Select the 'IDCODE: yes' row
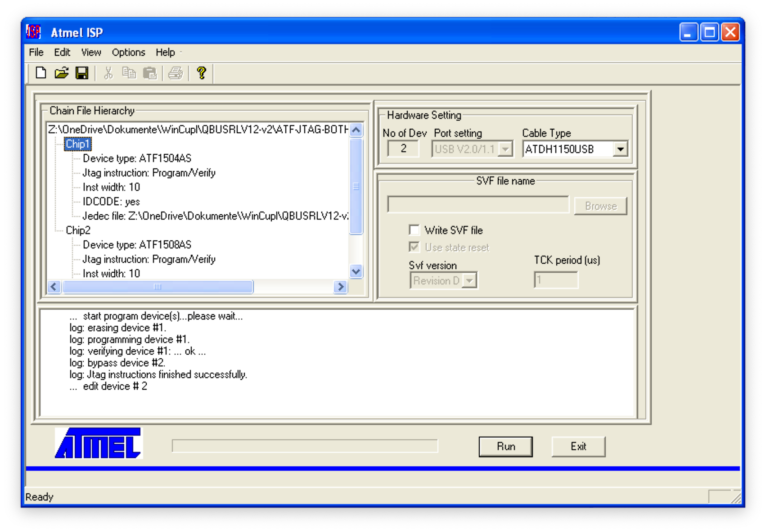Screen dimensions: 766x532 (x=111, y=202)
